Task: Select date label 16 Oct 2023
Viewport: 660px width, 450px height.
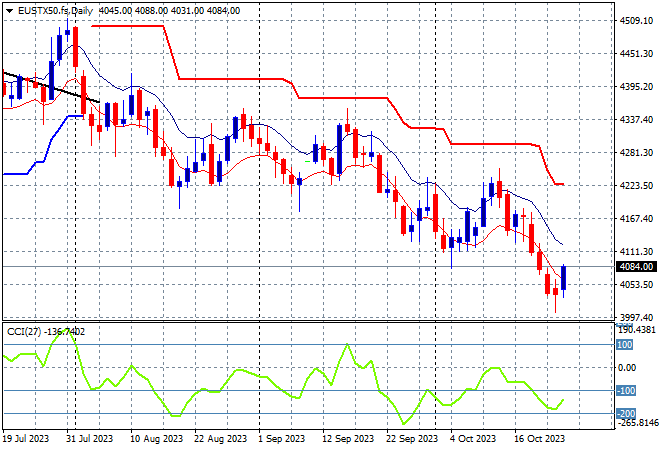Action: [x=539, y=439]
